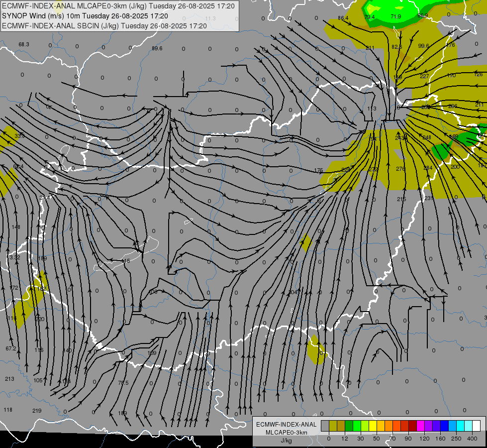Click the legend tick label 30
This screenshot has width=487, height=448.
point(360,439)
